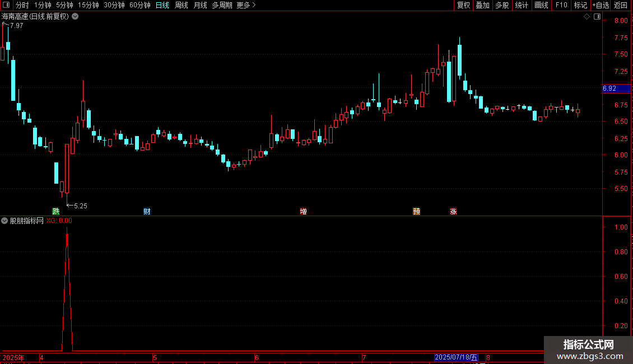
Task: Click the 股朋指标网 indicator name
Action: tap(27, 221)
